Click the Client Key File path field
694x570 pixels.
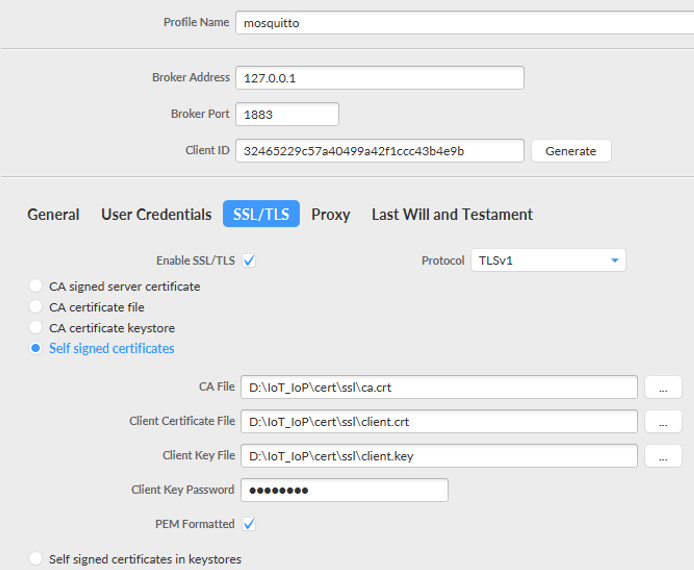tap(439, 456)
